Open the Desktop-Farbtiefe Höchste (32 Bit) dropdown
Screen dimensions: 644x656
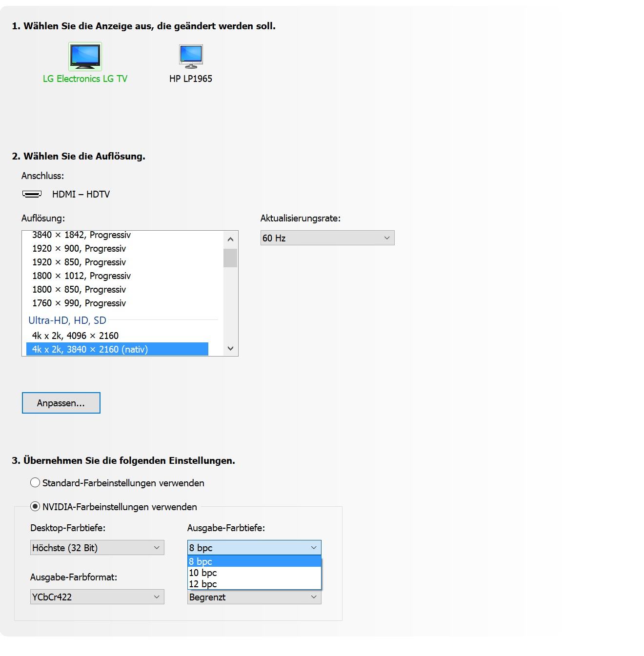tap(97, 547)
